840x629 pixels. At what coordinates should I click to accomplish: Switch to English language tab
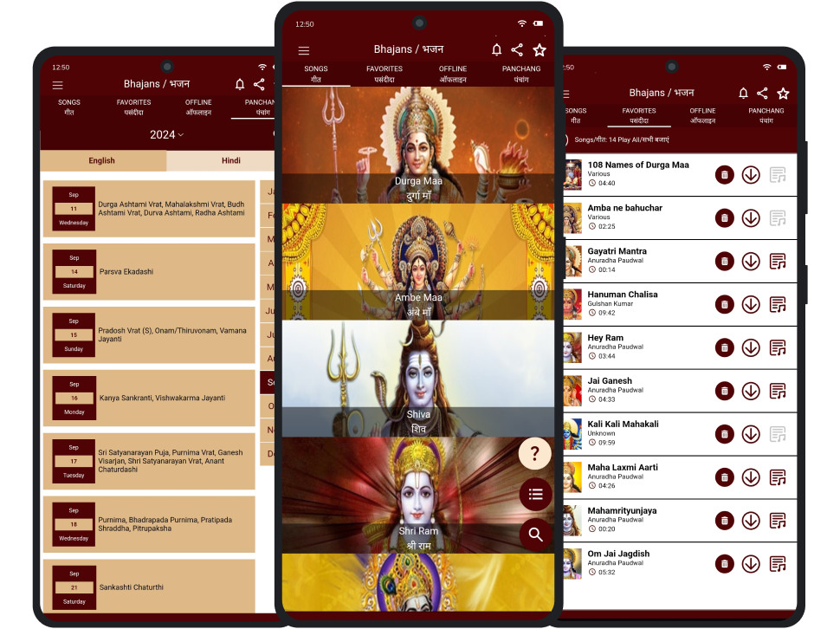click(103, 161)
